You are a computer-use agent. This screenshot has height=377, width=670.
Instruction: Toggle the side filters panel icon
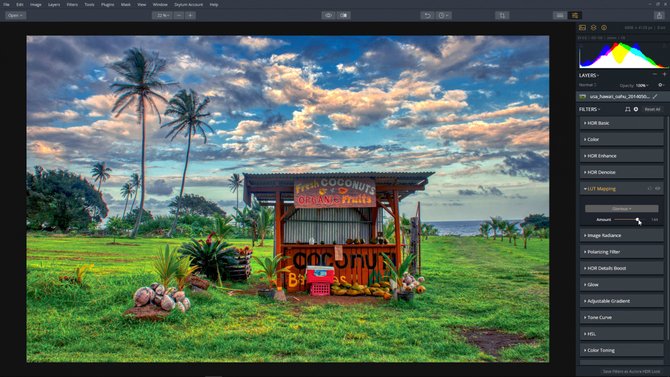(575, 15)
